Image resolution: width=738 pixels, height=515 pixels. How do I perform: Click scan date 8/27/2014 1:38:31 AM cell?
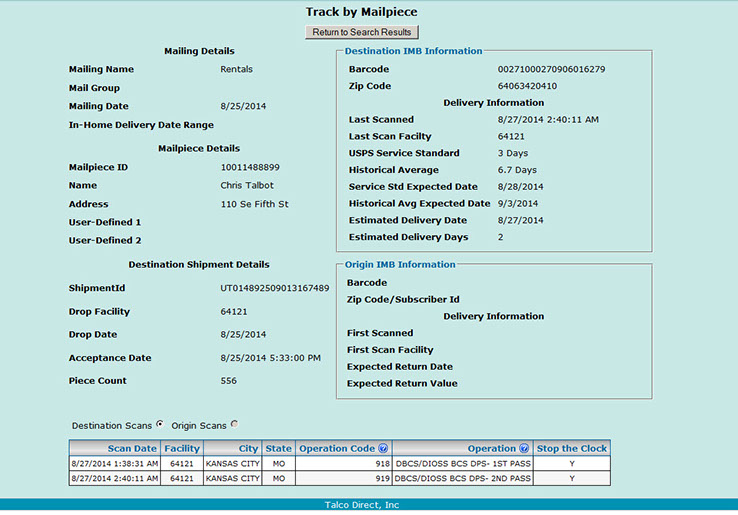(115, 464)
